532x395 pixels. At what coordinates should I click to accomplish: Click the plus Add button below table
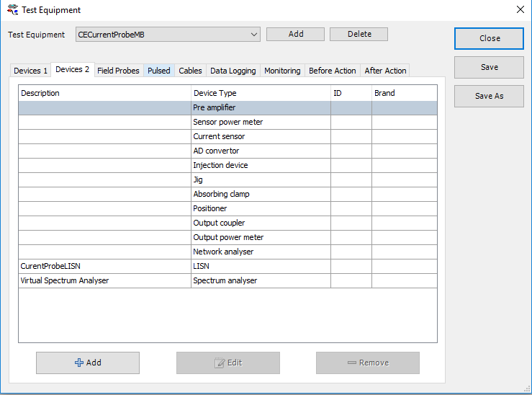(x=88, y=363)
